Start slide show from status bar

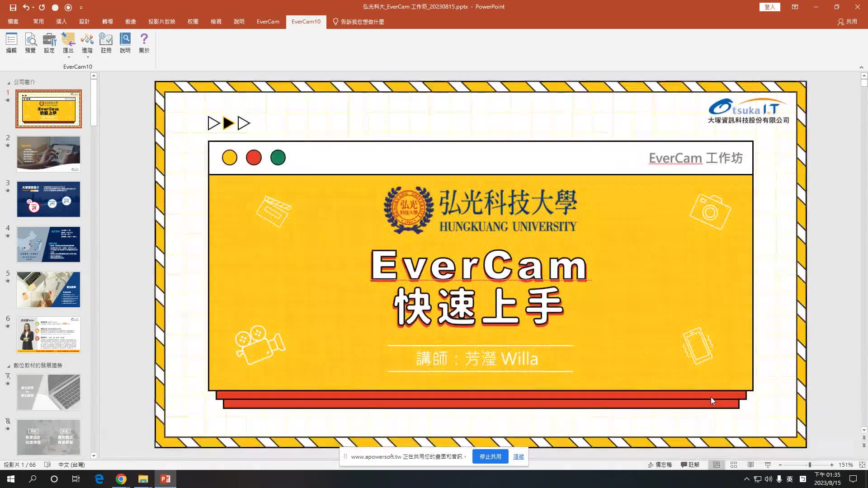768,465
